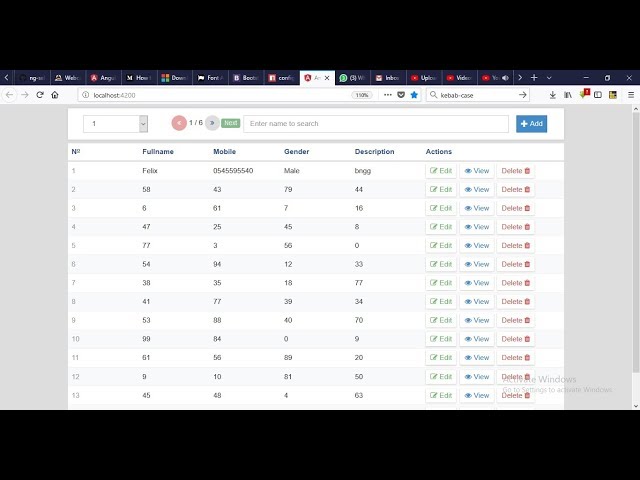Show site information icon next to localhost
The width and height of the screenshot is (640, 480).
[x=86, y=95]
